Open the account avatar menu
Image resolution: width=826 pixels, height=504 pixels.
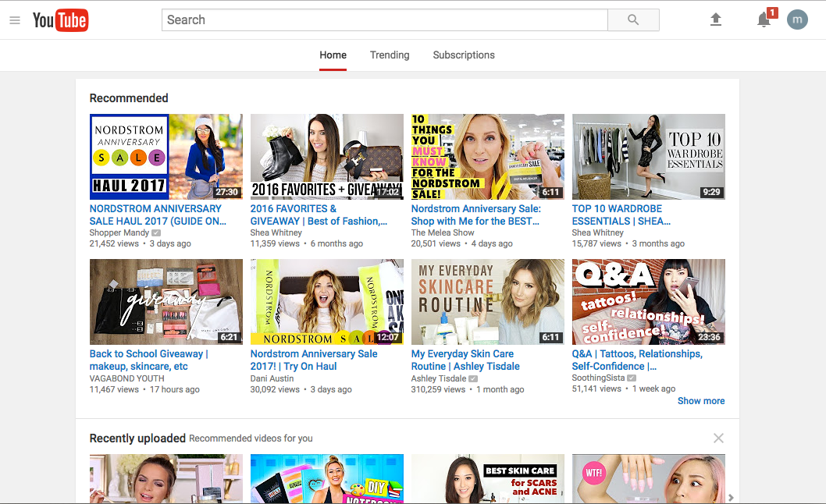point(797,20)
